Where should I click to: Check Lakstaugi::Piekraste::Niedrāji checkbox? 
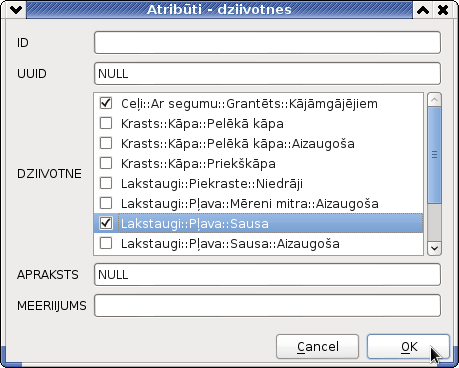(106, 183)
